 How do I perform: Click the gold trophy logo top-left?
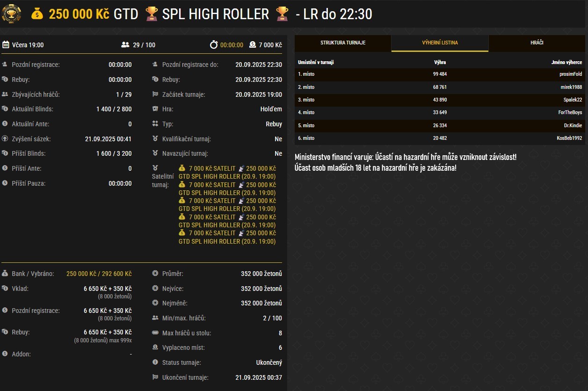click(13, 14)
